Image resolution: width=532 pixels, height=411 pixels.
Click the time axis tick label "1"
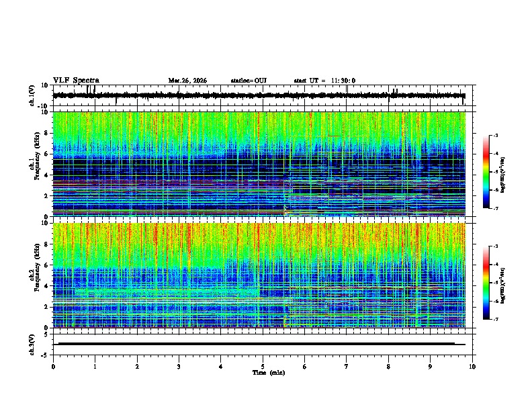95,367
